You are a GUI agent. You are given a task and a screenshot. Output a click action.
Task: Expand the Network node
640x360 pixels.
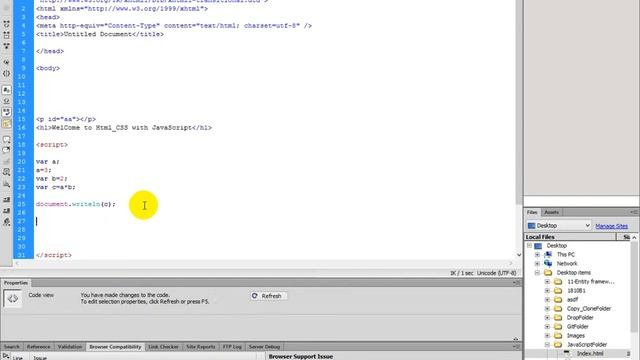tap(537, 264)
